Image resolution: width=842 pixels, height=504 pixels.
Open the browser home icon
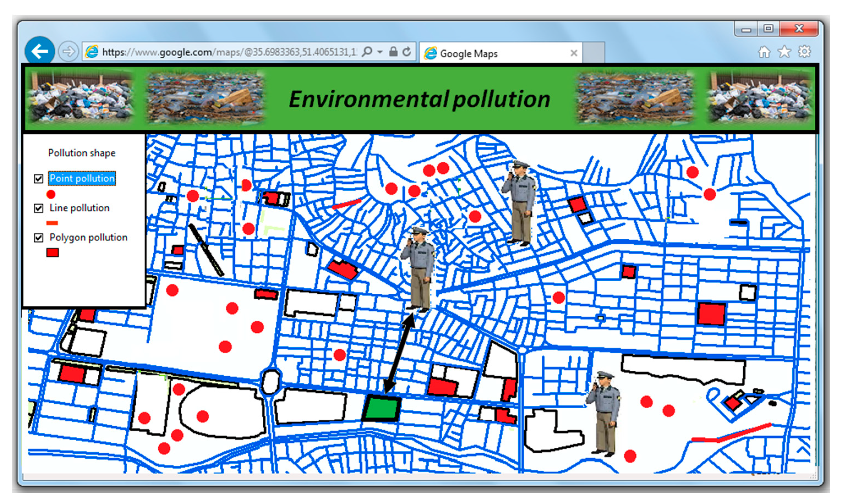click(x=764, y=52)
